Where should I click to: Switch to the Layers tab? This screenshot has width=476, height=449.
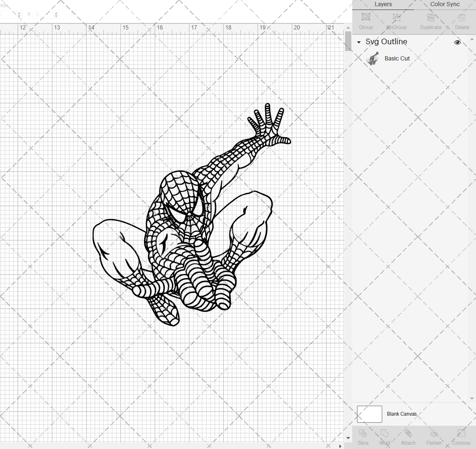tap(383, 4)
